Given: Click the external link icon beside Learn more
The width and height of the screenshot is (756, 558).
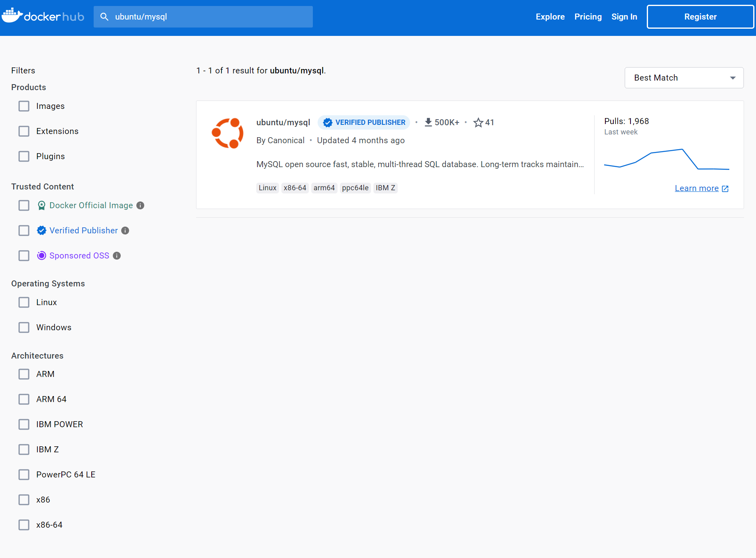Looking at the screenshot, I should 725,189.
